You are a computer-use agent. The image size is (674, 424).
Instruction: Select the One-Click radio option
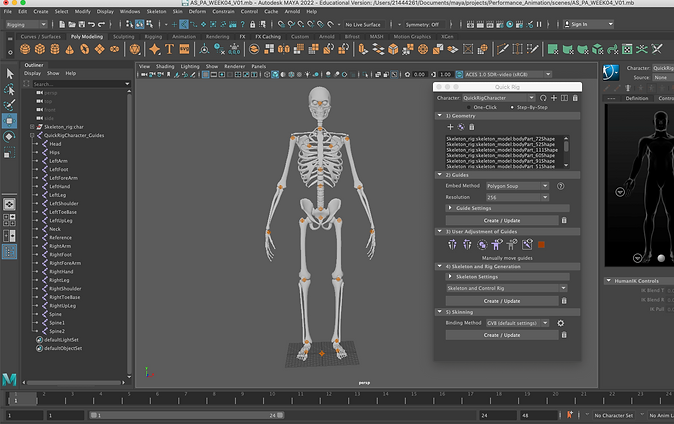pyautogui.click(x=469, y=107)
